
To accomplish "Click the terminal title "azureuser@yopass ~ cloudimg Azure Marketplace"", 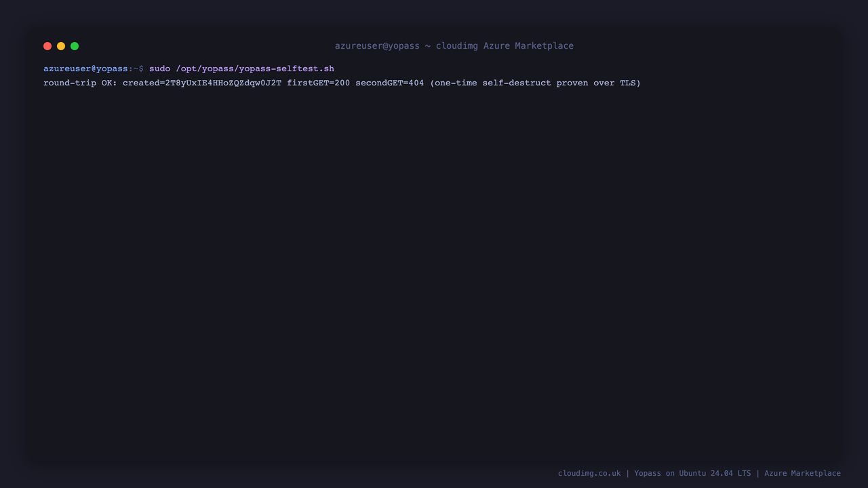I will 454,46.
